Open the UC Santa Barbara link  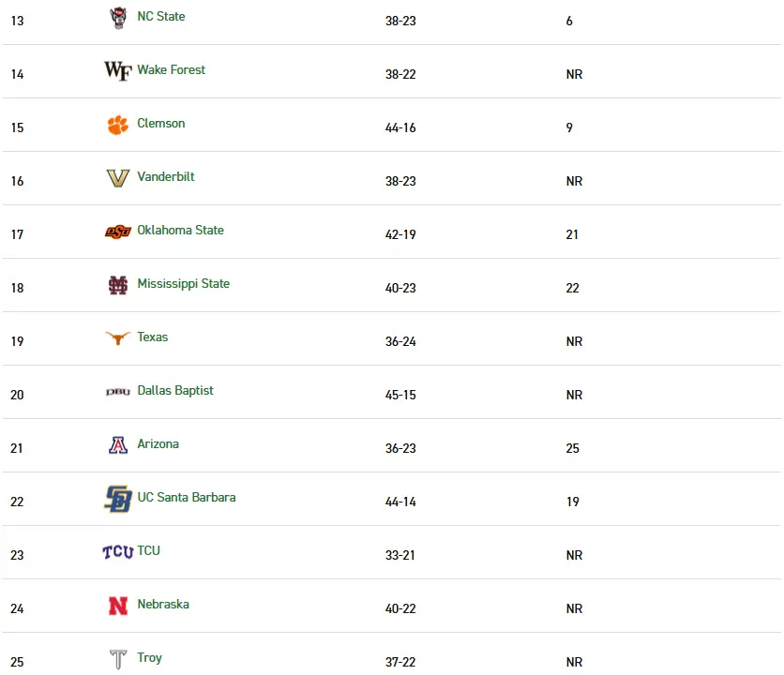pyautogui.click(x=187, y=497)
